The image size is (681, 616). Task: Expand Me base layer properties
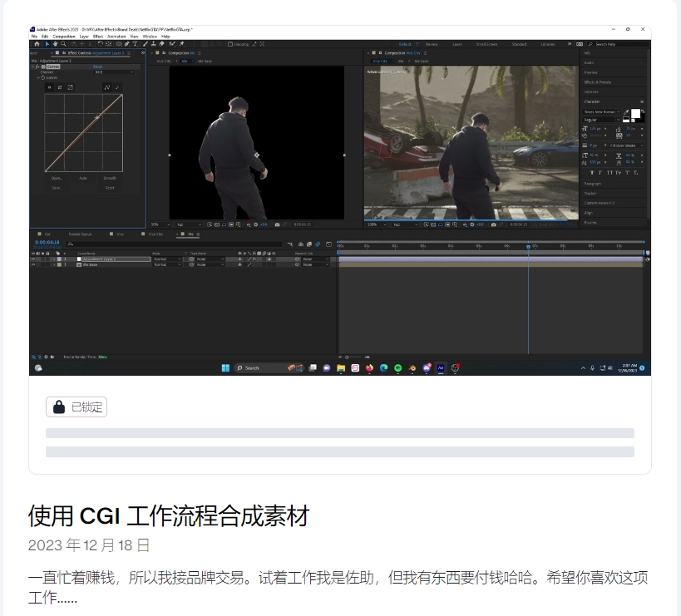[x=54, y=265]
